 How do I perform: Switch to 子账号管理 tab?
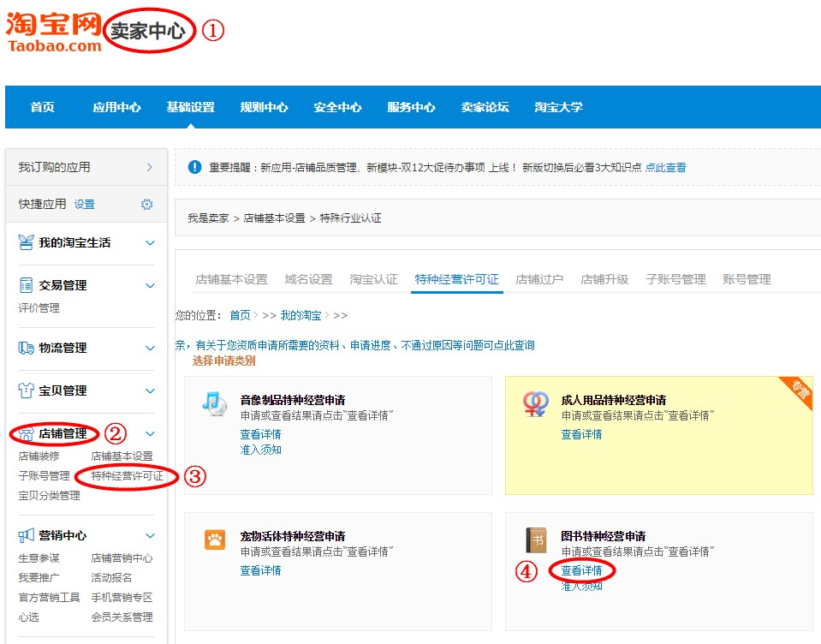[676, 279]
